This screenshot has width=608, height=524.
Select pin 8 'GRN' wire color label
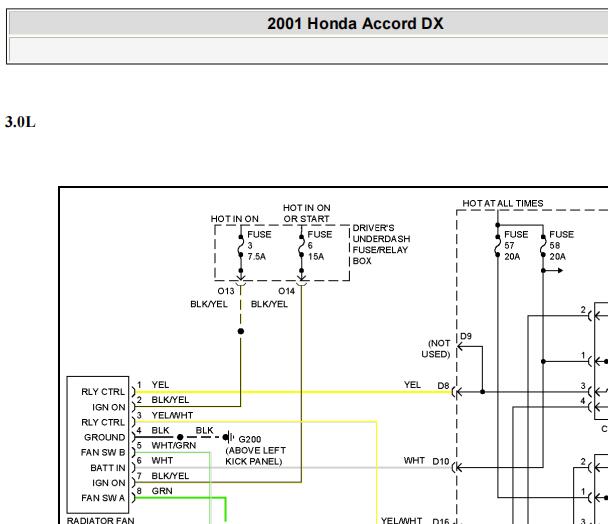tap(162, 491)
